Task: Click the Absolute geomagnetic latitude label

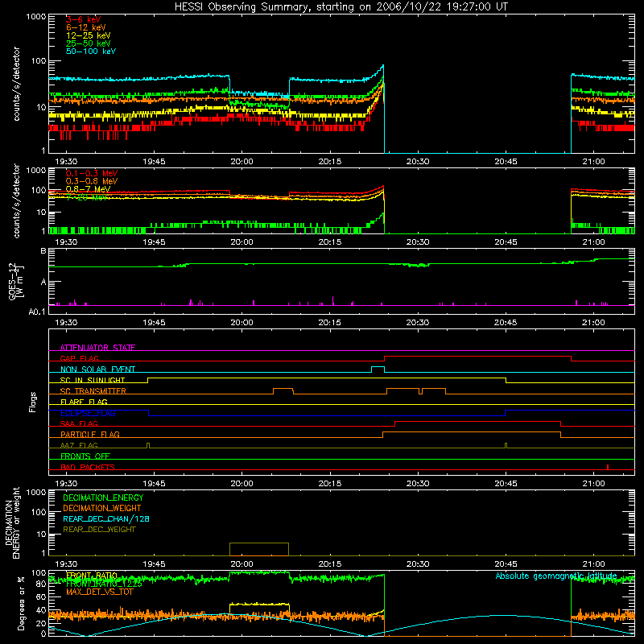Action: tap(556, 576)
